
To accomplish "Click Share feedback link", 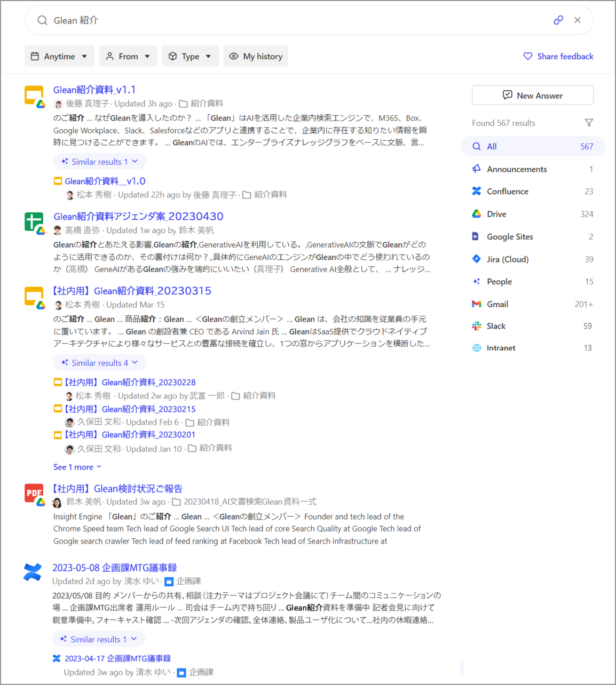I will click(x=558, y=56).
